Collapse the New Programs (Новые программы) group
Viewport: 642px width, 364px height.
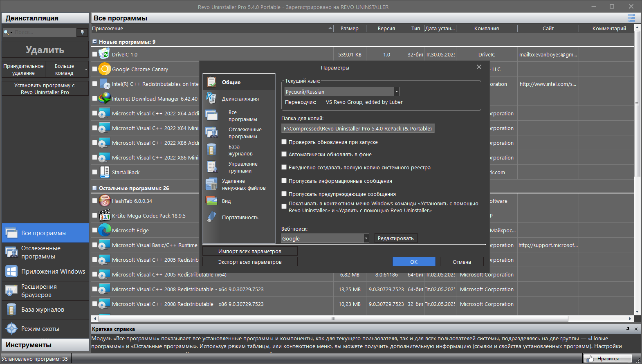click(94, 42)
